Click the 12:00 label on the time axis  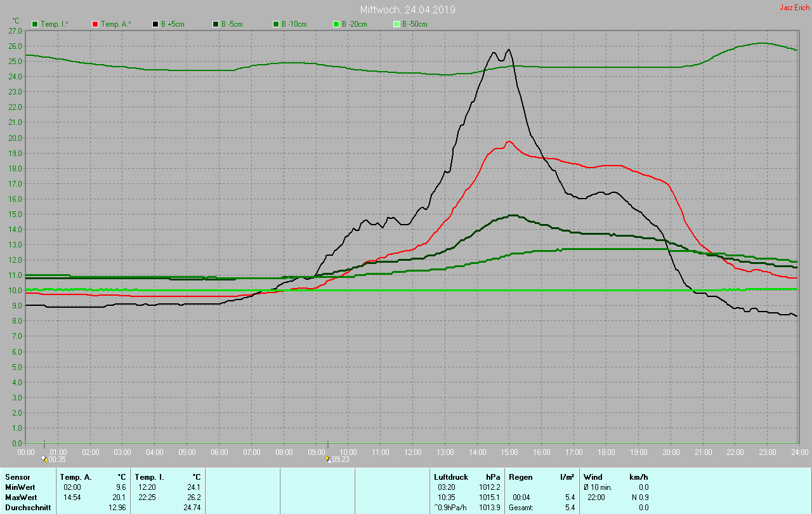(x=413, y=452)
